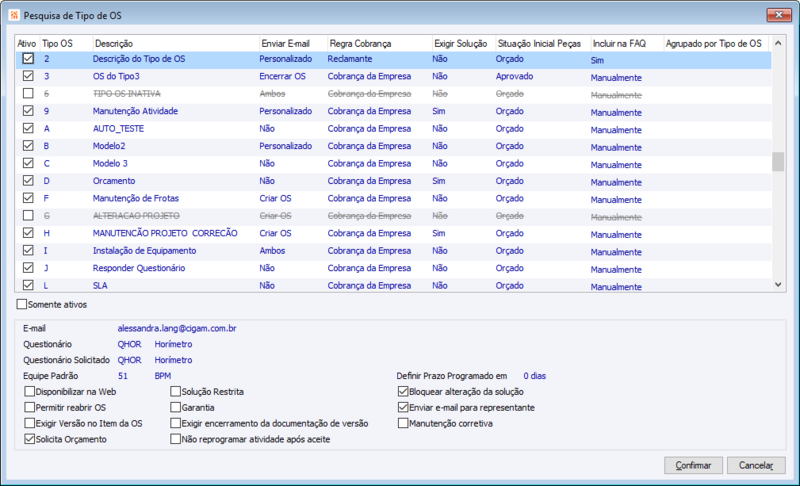This screenshot has width=800, height=486.
Task: Click scrollbar up arrow in list
Action: point(778,43)
